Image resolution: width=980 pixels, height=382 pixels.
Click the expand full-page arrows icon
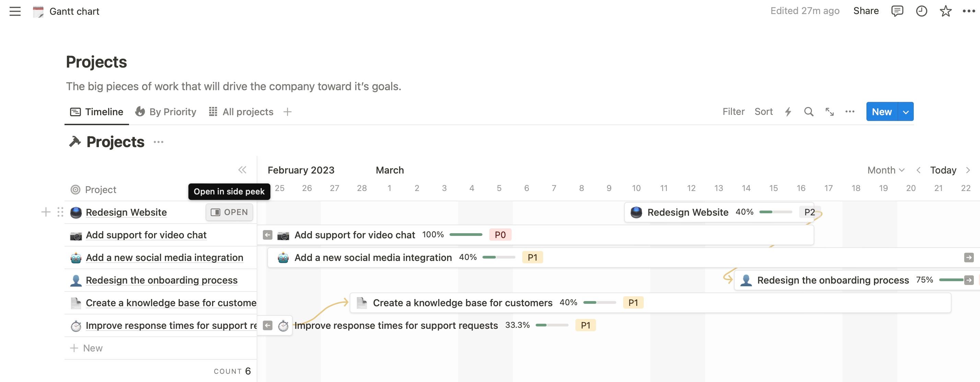pos(829,112)
